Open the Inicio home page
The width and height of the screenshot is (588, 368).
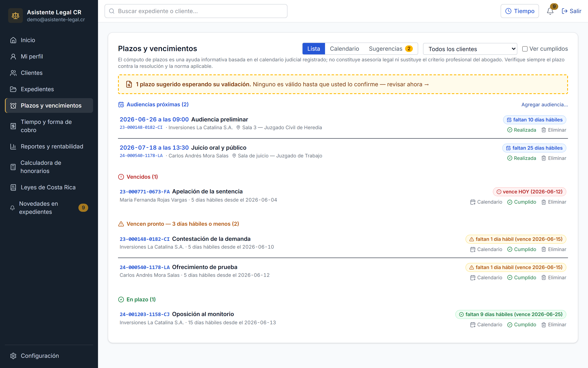(x=49, y=40)
